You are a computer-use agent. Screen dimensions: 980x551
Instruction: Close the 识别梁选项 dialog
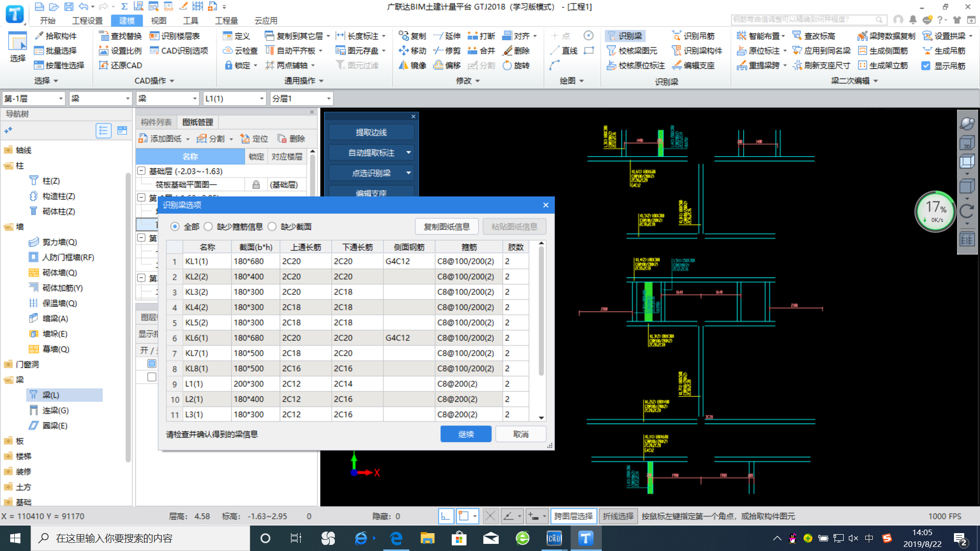(546, 205)
